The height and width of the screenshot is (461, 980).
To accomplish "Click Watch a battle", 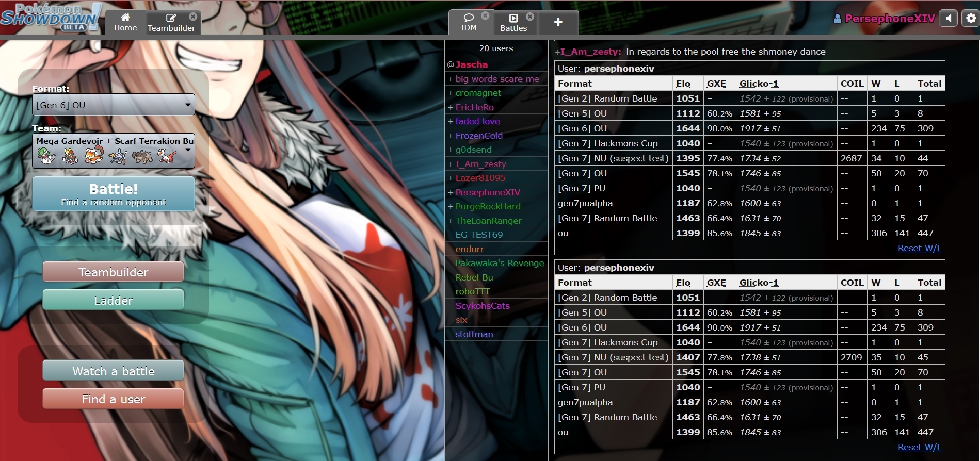I will (x=114, y=371).
